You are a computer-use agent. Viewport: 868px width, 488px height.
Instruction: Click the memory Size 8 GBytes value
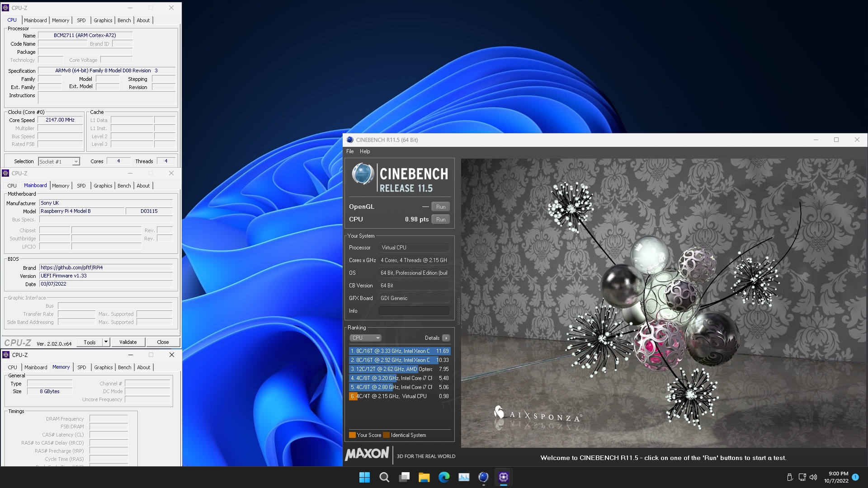(50, 391)
